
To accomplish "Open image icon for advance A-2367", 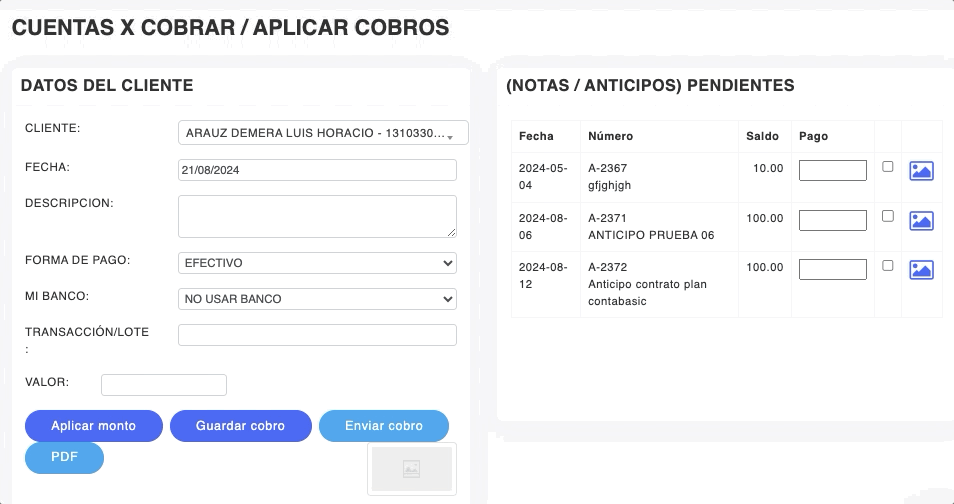I will pos(921,171).
